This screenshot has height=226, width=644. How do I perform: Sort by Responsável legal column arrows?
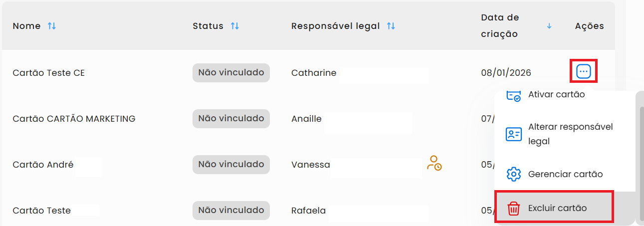pyautogui.click(x=391, y=26)
